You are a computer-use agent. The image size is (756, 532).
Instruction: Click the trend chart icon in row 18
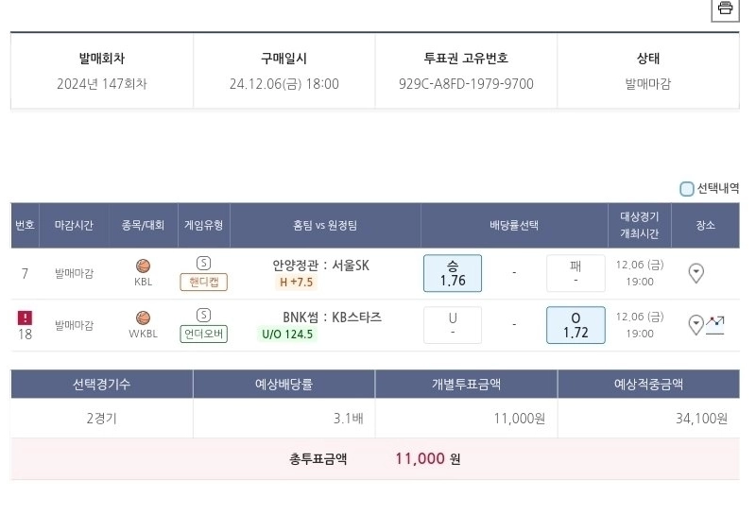pyautogui.click(x=715, y=325)
